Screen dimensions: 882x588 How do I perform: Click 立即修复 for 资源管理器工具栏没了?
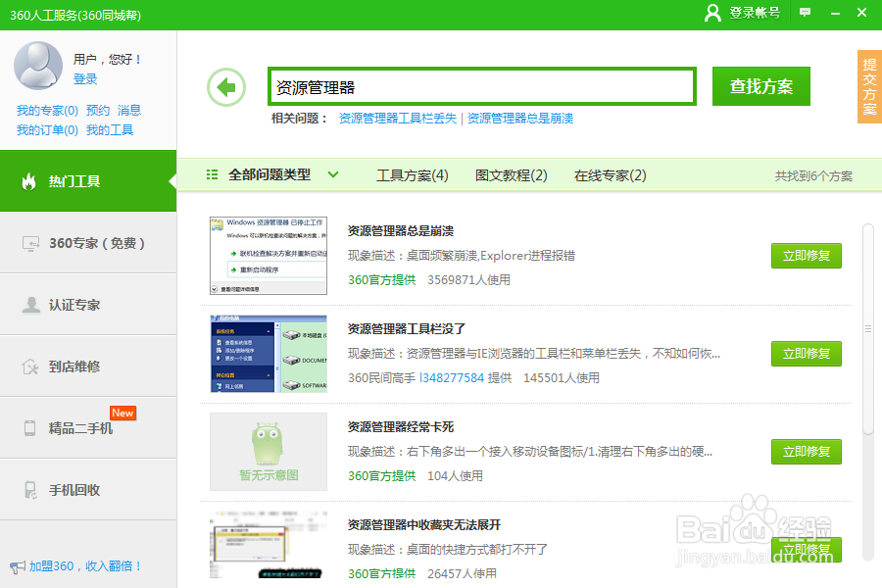(807, 354)
